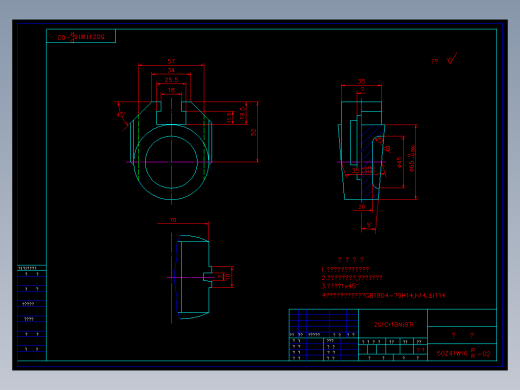Click the 11.5 slot depth dimension

click(229, 117)
